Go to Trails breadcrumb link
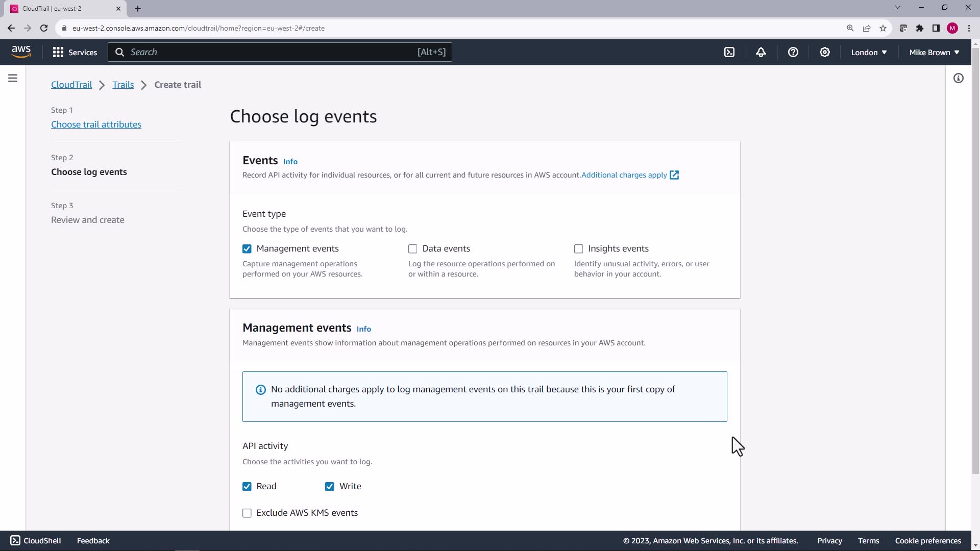980x551 pixels. click(123, 85)
